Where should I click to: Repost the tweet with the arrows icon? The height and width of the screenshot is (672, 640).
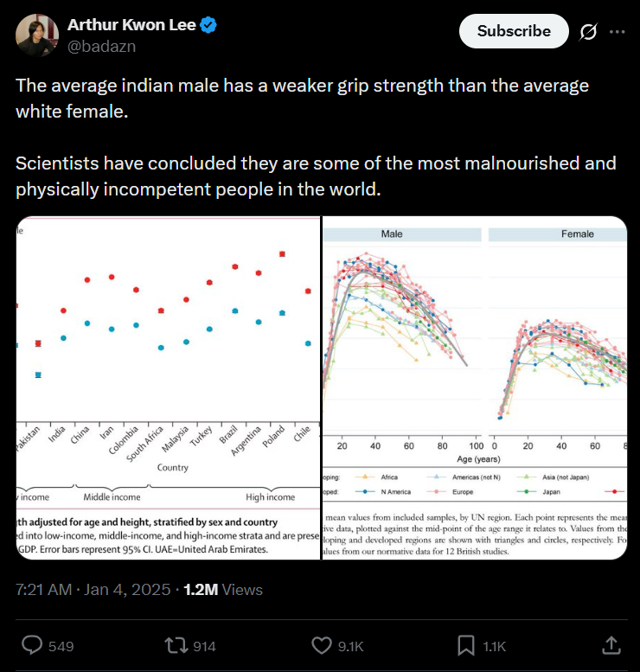click(176, 645)
